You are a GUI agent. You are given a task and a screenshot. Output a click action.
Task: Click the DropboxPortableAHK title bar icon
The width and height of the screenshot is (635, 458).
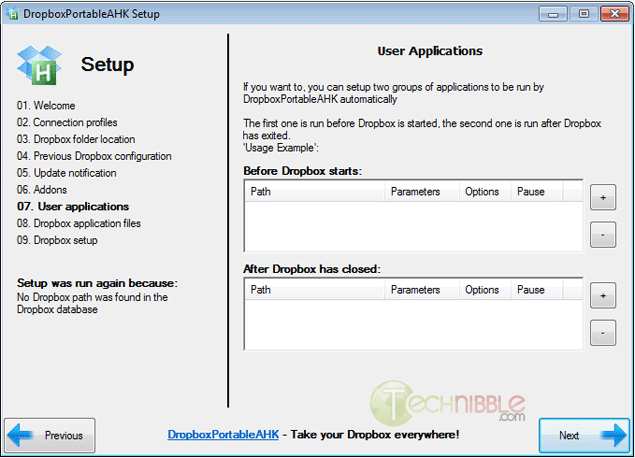13,14
